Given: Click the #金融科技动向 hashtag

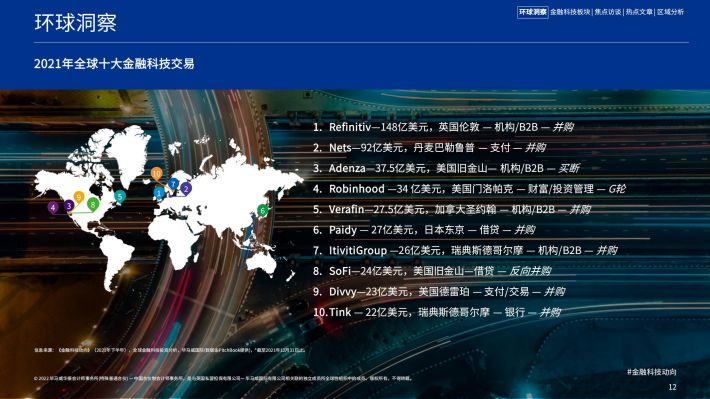Looking at the screenshot, I should point(652,372).
